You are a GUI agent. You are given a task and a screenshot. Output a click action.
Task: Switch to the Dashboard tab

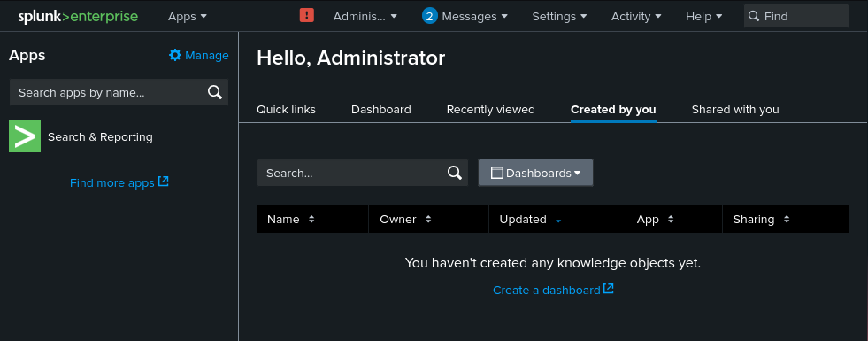click(x=381, y=110)
